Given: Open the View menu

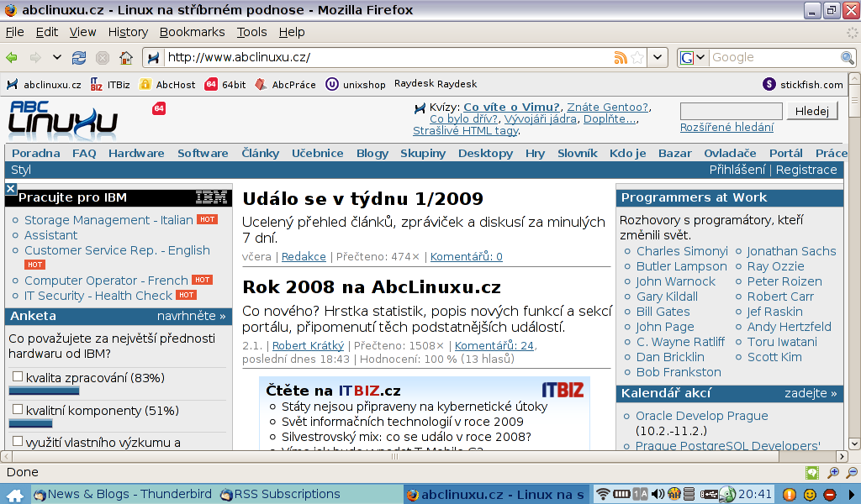Looking at the screenshot, I should point(82,33).
